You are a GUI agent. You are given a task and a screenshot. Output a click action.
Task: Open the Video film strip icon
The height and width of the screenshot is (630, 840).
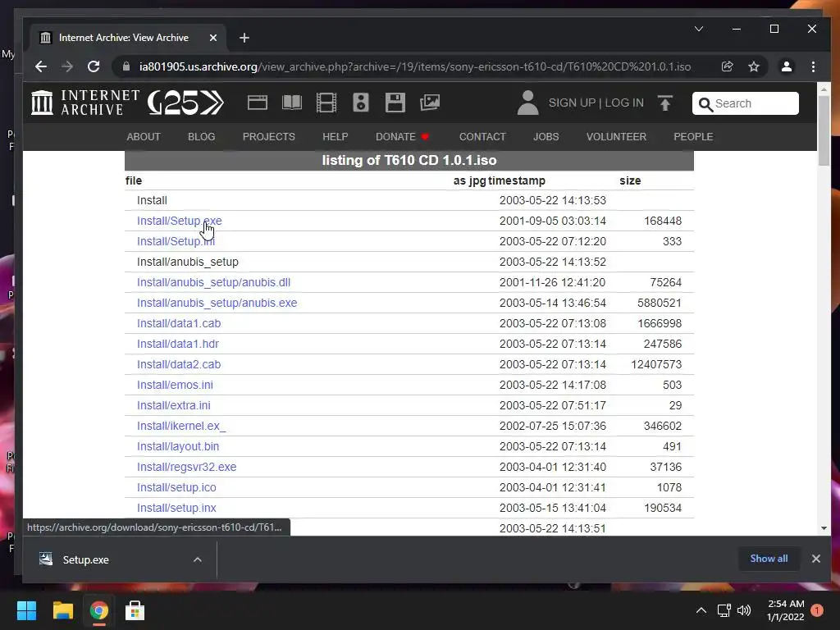pos(326,103)
